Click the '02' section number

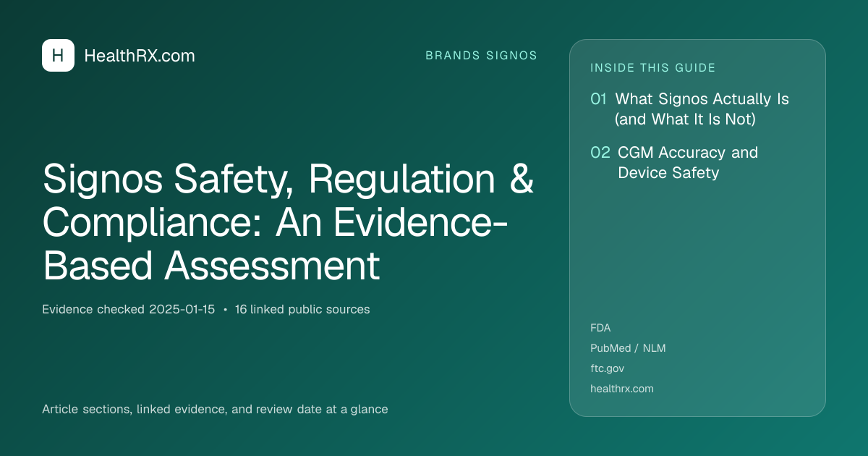[600, 153]
